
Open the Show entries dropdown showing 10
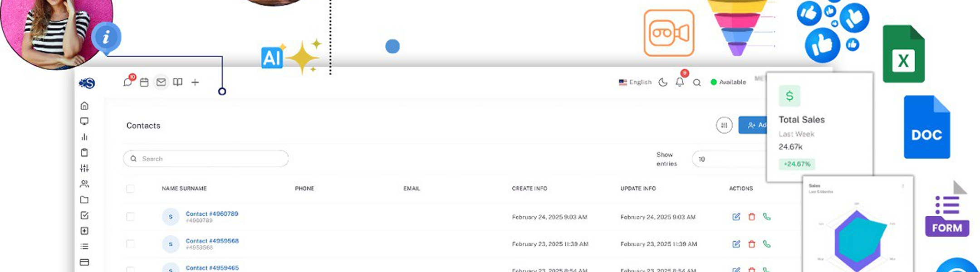(x=729, y=159)
